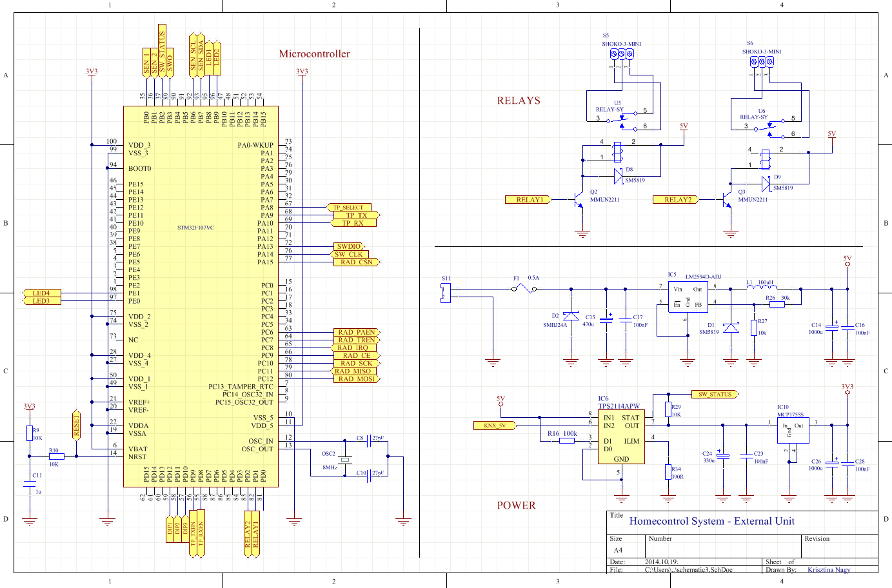Image resolution: width=892 pixels, height=588 pixels.
Task: Select the TP_SELECT net port
Action: pos(350,208)
